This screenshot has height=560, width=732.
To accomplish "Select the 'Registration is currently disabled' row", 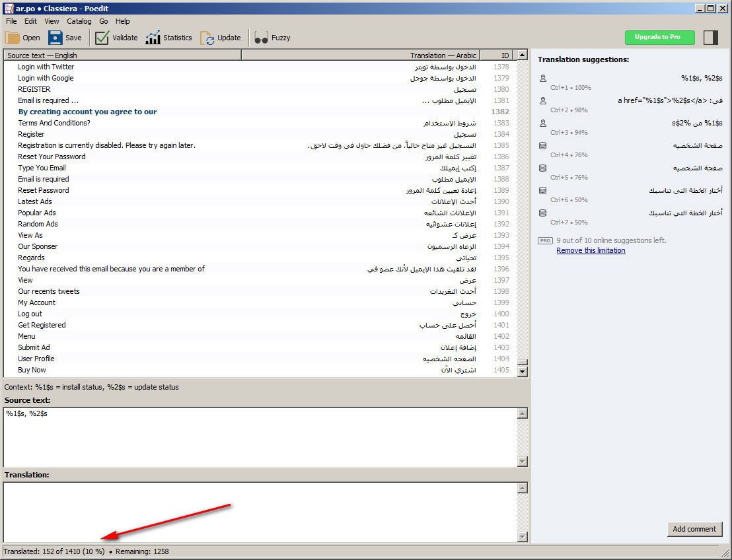I will click(260, 145).
